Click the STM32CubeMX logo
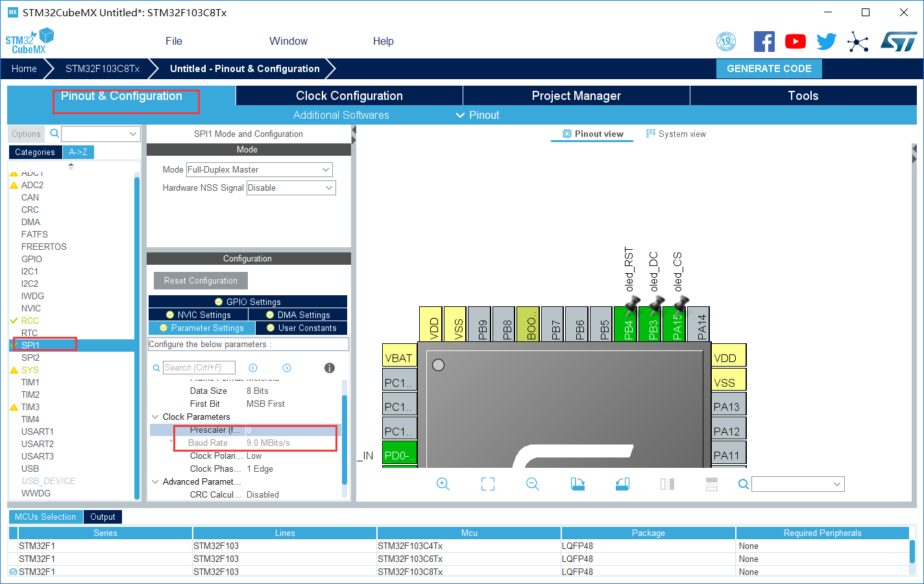 pyautogui.click(x=30, y=42)
